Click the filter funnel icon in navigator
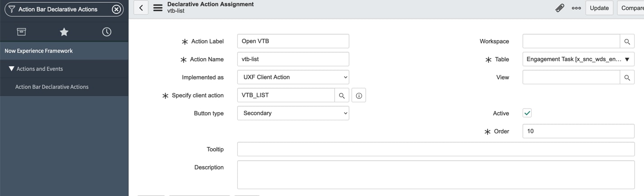The height and width of the screenshot is (196, 644). point(12,9)
